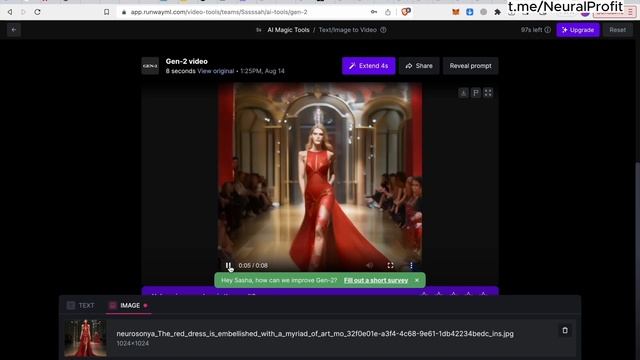Go back with the Runway back arrow

[14, 30]
